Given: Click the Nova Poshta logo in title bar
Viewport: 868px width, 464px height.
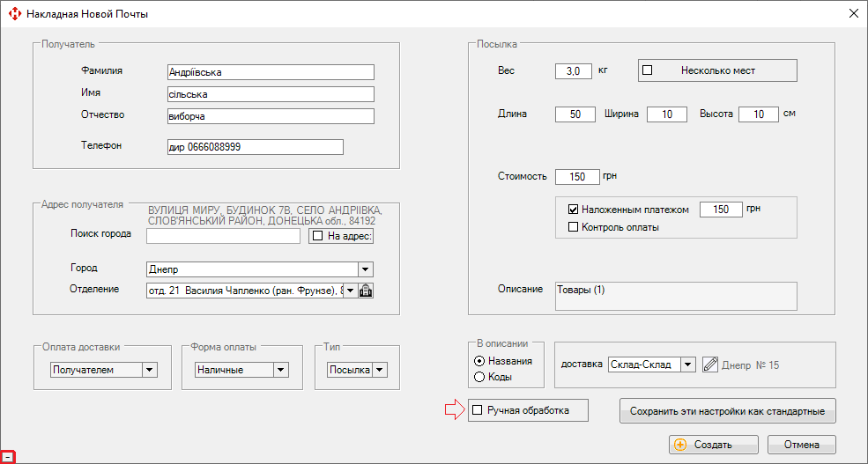Looking at the screenshot, I should [x=14, y=14].
